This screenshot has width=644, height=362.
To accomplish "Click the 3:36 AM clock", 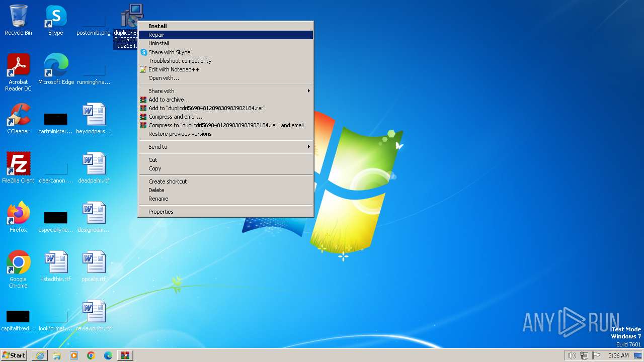I will (618, 355).
